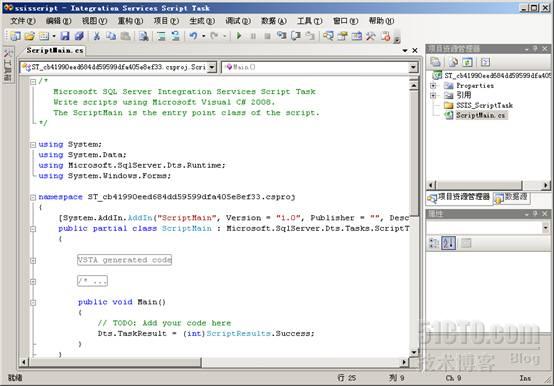Click the Undo arrow icon

coord(193,36)
